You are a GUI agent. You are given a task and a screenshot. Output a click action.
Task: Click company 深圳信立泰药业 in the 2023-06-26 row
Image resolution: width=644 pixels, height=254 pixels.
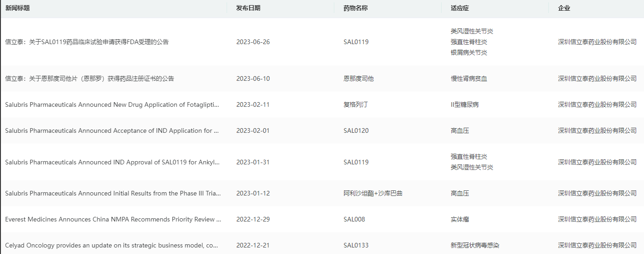pos(597,42)
